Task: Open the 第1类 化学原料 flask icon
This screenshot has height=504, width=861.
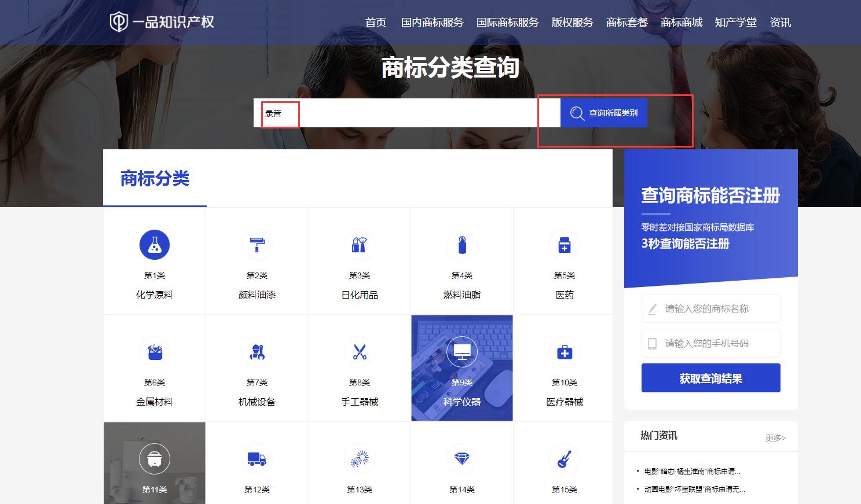Action: (x=155, y=245)
